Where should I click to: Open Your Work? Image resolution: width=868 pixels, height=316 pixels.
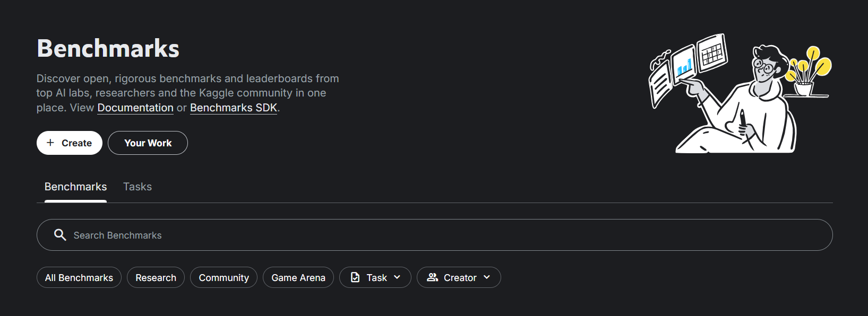(x=148, y=143)
